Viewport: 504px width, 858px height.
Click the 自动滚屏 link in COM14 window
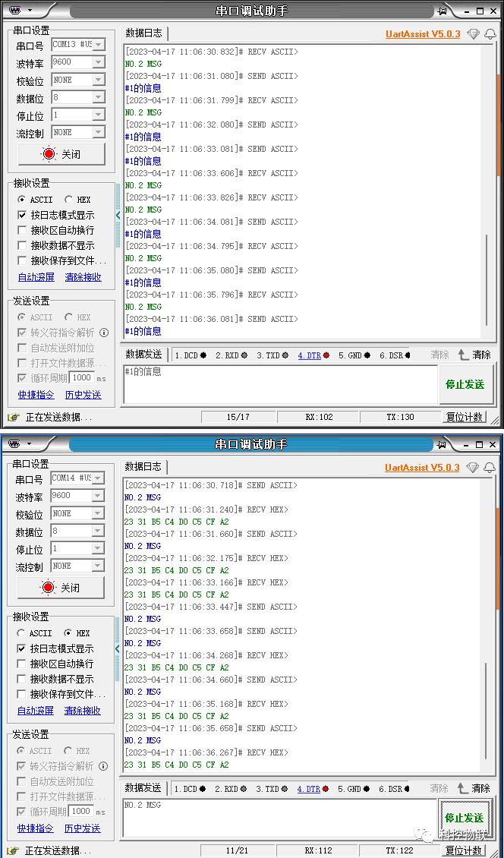pos(36,710)
